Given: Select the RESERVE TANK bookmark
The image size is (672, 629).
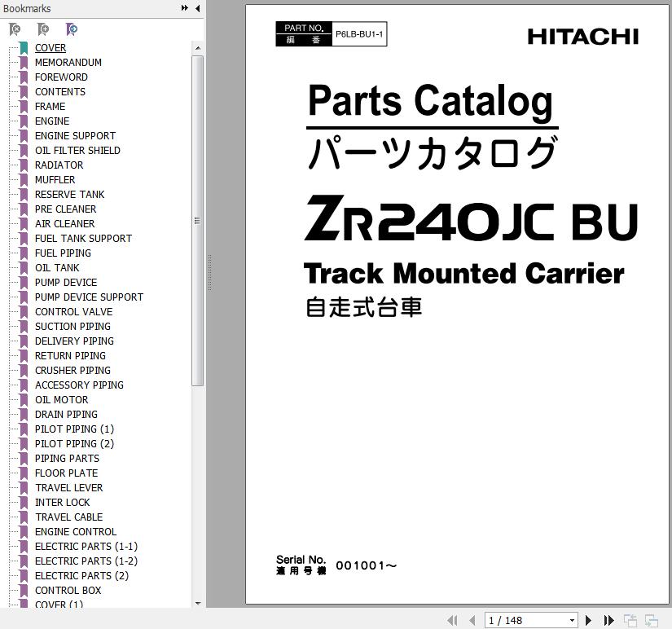Looking at the screenshot, I should pyautogui.click(x=70, y=195).
